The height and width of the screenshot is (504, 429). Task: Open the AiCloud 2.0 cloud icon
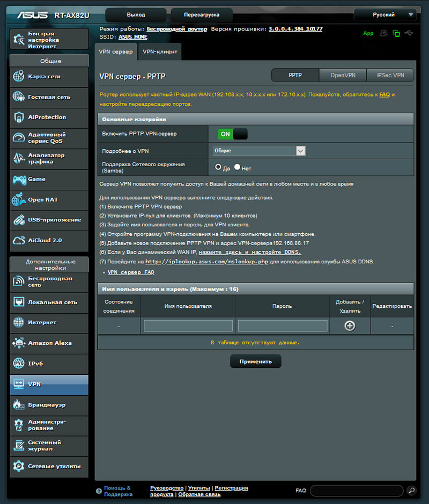tap(19, 240)
